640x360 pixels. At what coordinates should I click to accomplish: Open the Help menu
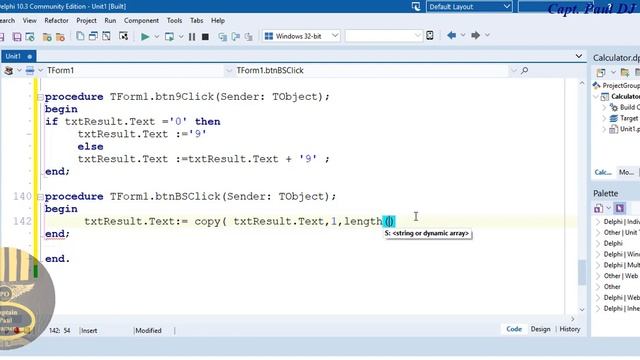218,20
